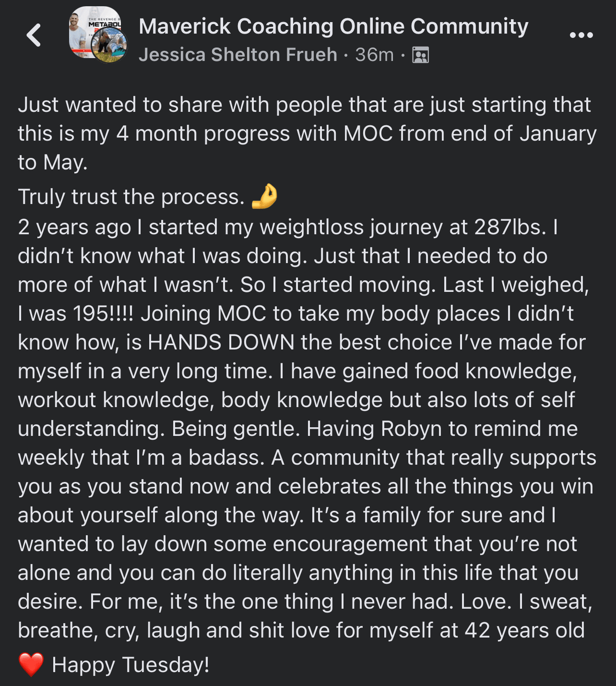Click the "Truly trust the process." line
The height and width of the screenshot is (686, 616).
[x=131, y=197]
